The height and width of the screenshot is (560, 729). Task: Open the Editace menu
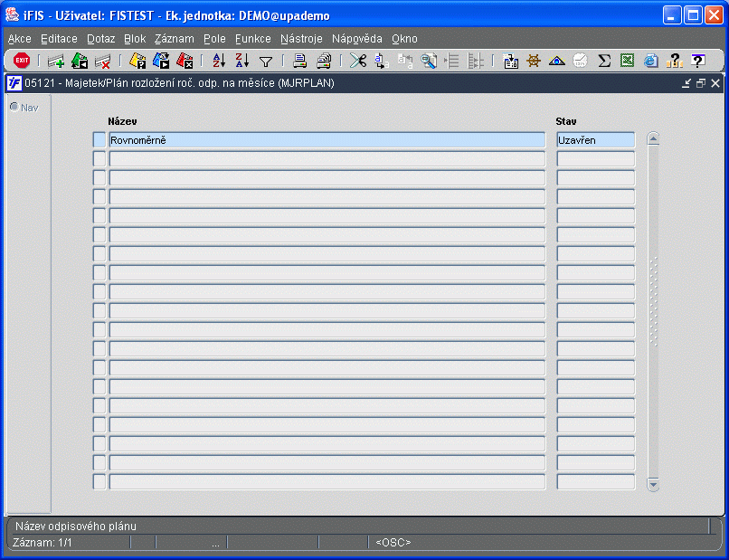click(59, 39)
